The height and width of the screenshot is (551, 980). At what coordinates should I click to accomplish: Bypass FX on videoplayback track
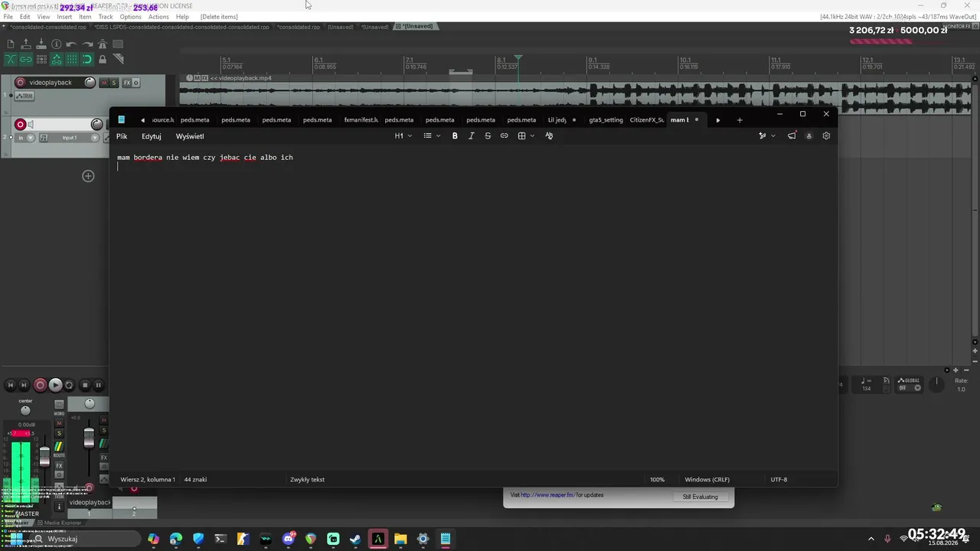point(136,82)
